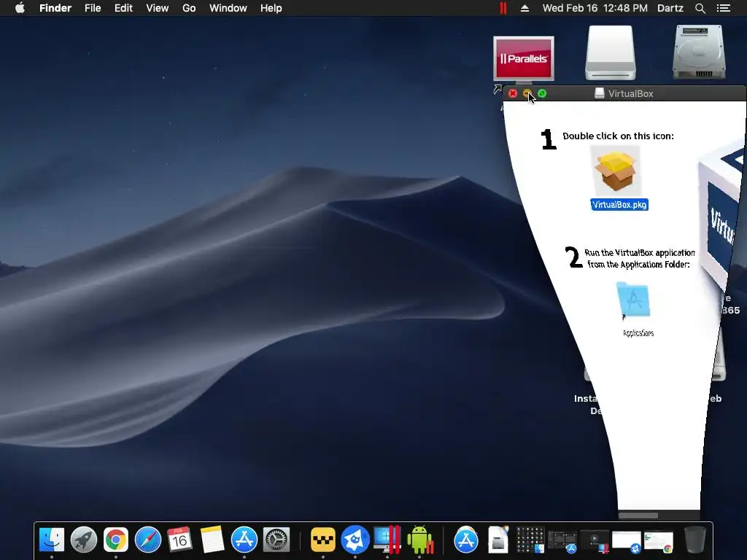This screenshot has height=560, width=747.
Task: Open the Apple menu
Action: 20,8
